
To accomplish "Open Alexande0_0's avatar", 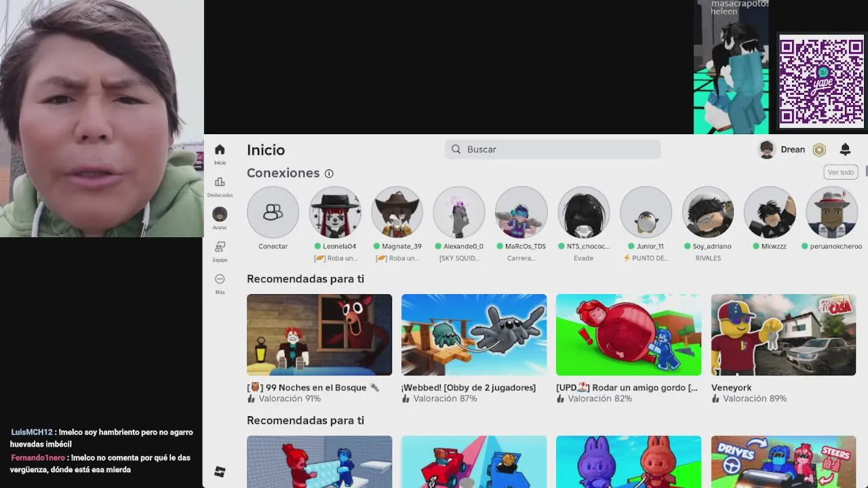I will (459, 212).
